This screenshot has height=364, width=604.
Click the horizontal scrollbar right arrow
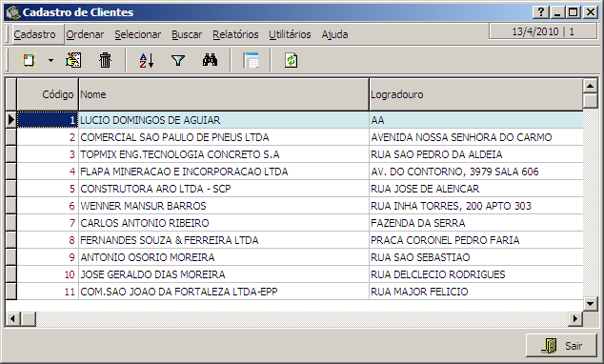coord(575,318)
